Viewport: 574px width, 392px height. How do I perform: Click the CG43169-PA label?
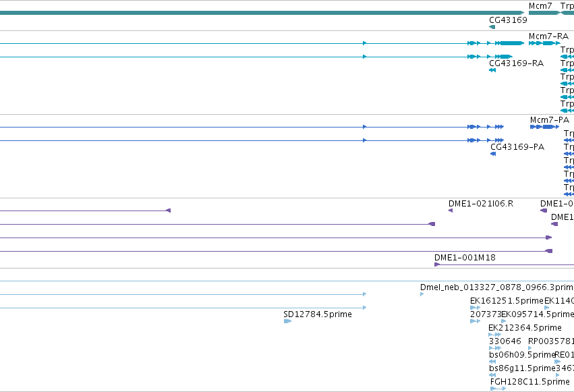click(517, 147)
